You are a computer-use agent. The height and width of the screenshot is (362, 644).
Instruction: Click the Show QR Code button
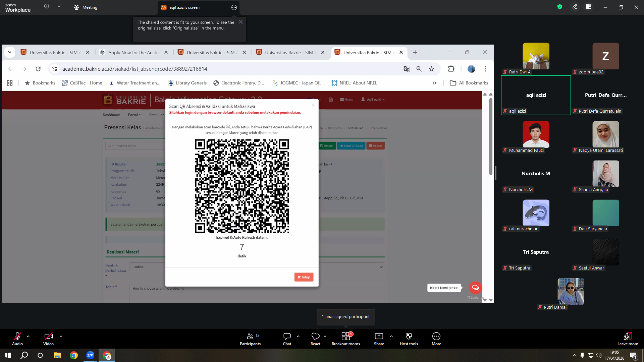(352, 146)
